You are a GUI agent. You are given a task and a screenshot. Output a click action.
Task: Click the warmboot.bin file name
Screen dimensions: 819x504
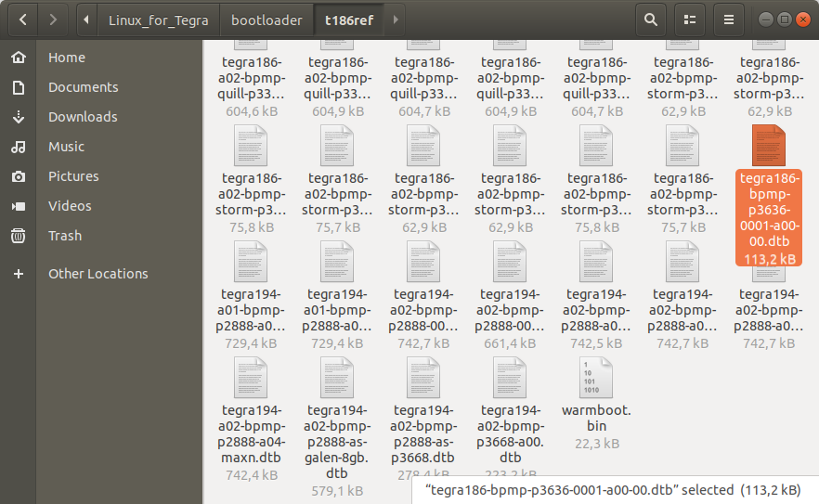tap(596, 418)
